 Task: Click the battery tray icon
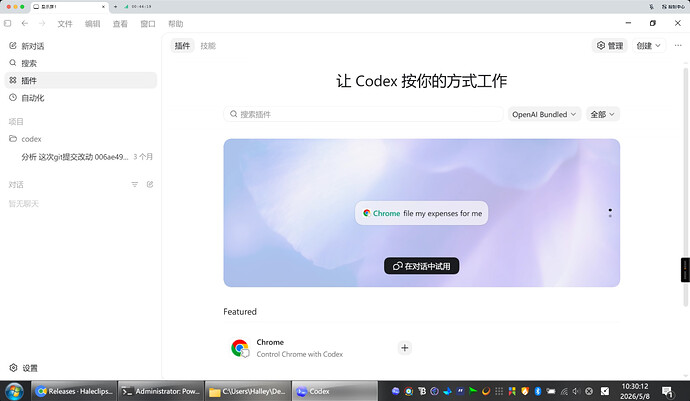click(x=551, y=391)
